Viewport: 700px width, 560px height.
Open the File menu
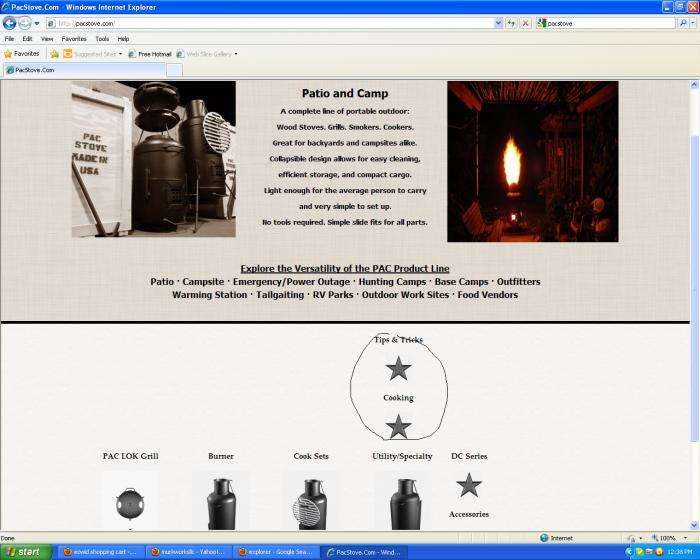[x=9, y=39]
